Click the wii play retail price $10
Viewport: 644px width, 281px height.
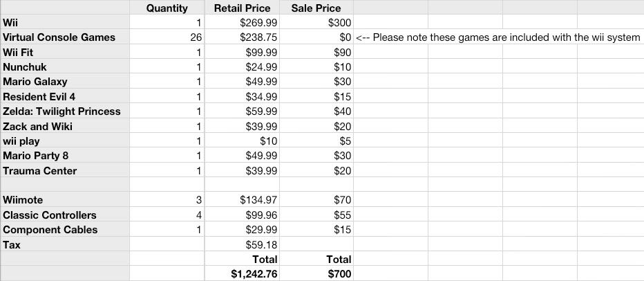(x=242, y=140)
